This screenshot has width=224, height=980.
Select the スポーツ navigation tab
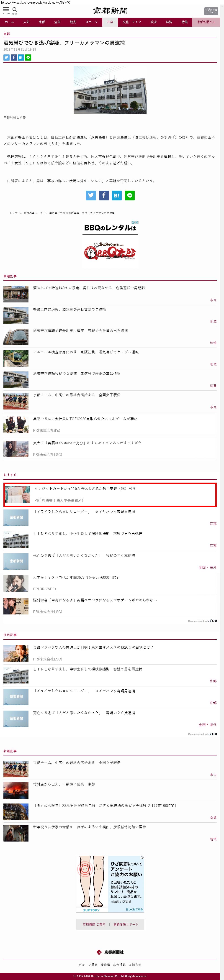tap(91, 22)
